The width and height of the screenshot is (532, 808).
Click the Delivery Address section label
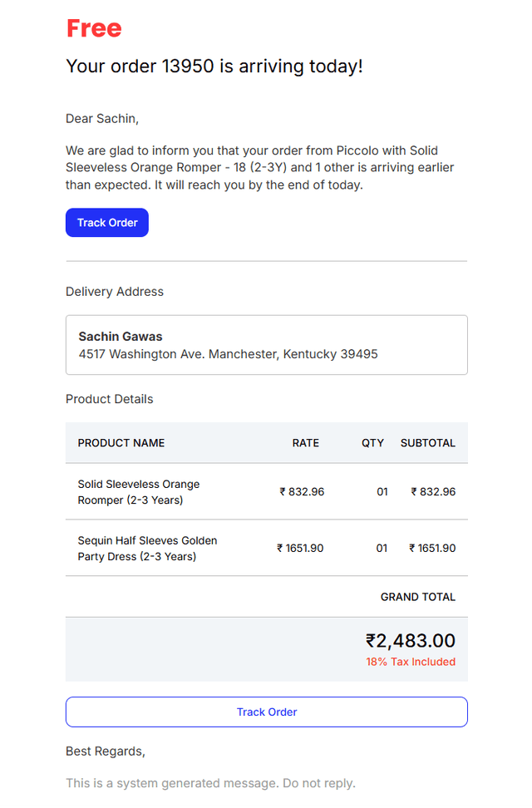(115, 292)
